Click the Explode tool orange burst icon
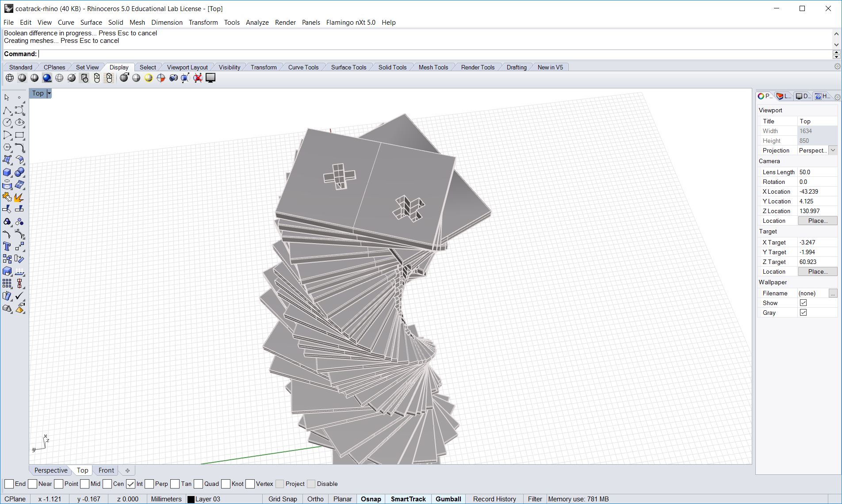The width and height of the screenshot is (842, 504). pyautogui.click(x=19, y=197)
